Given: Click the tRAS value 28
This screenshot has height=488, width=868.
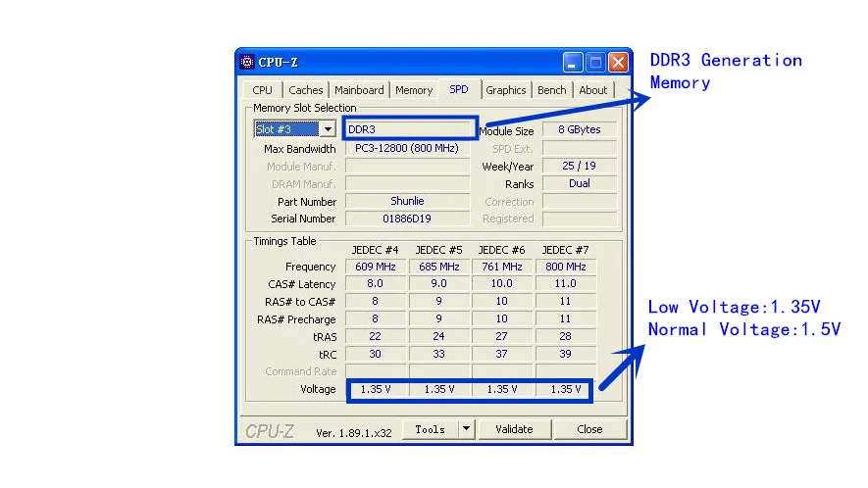Looking at the screenshot, I should [x=565, y=336].
